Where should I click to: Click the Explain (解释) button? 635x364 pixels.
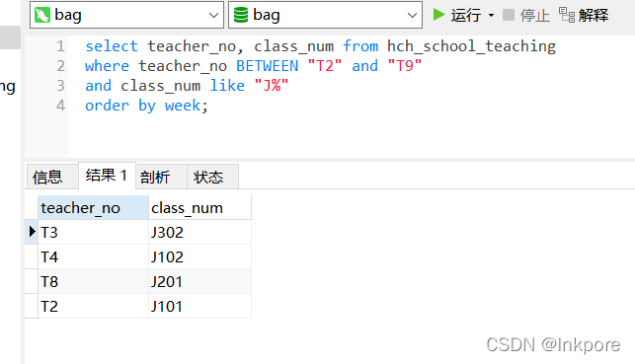[x=584, y=16]
